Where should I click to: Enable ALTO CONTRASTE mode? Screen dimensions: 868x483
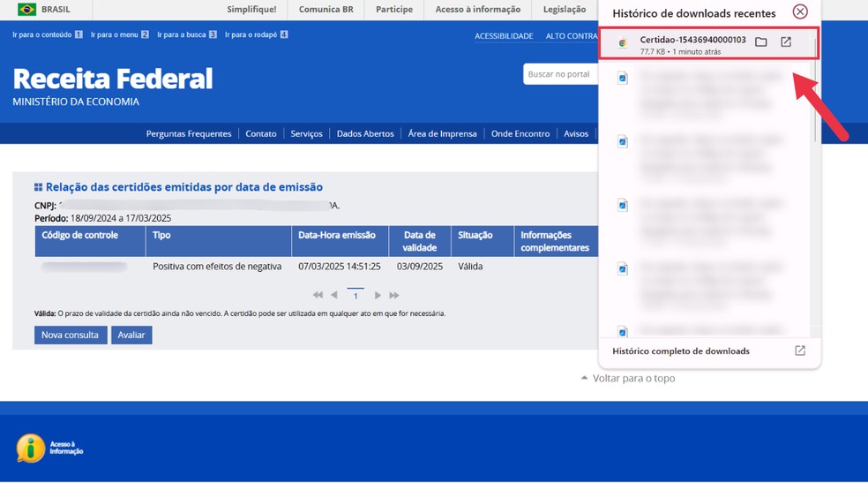[572, 36]
